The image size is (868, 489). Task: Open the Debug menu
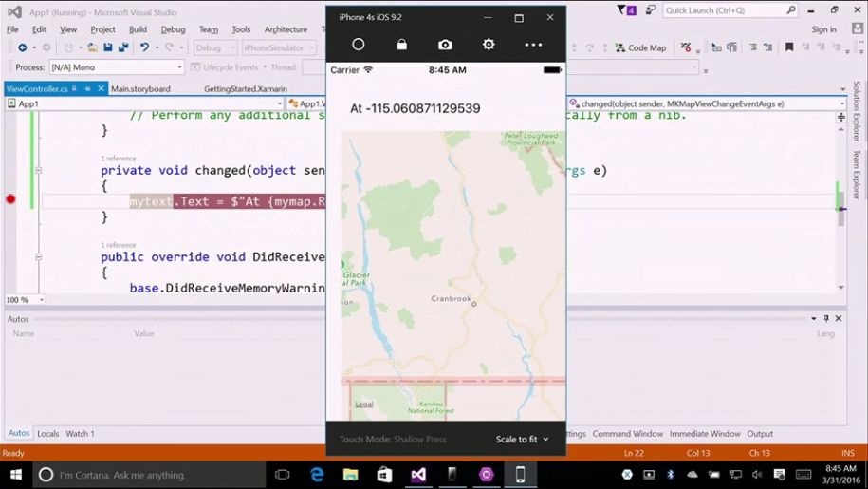click(173, 29)
